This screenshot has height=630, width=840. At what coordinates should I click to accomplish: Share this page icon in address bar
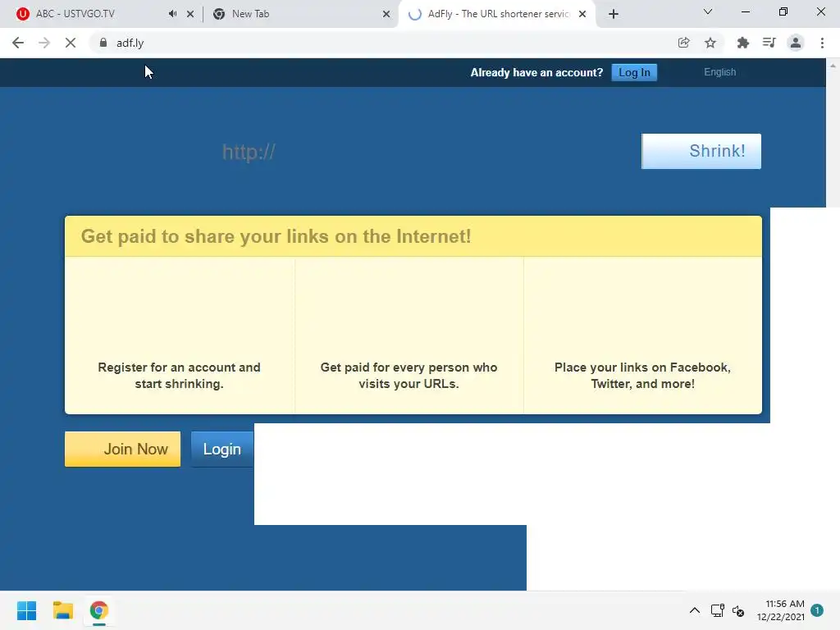(x=683, y=43)
